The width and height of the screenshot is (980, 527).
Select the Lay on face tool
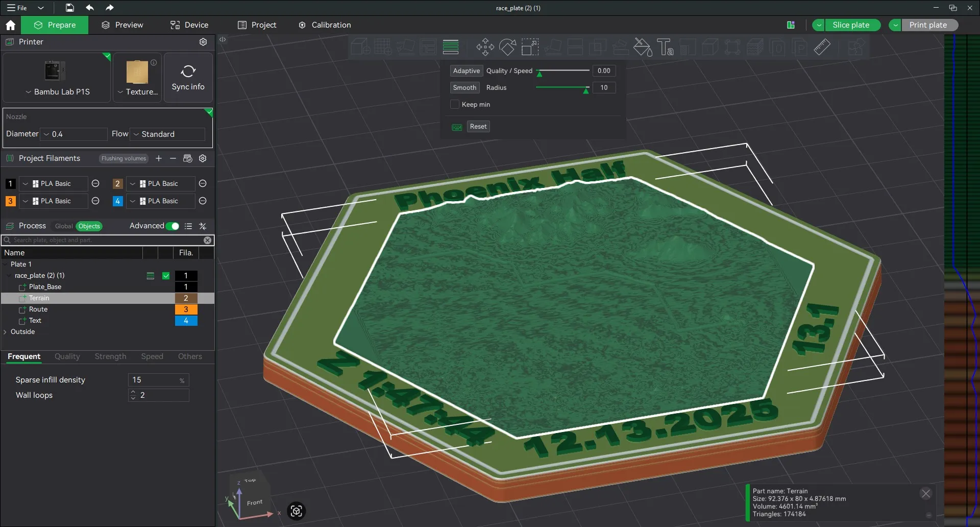coord(553,47)
